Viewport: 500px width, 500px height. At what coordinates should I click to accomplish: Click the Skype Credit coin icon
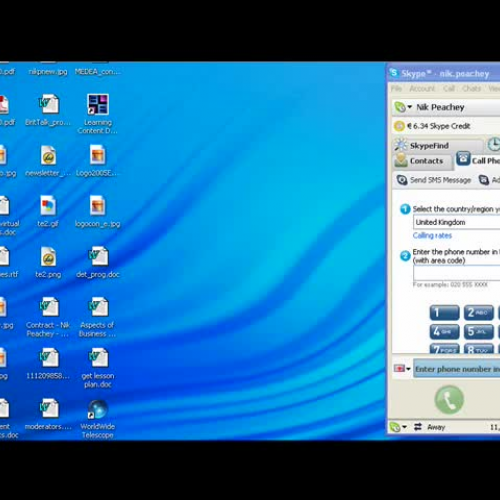399,126
